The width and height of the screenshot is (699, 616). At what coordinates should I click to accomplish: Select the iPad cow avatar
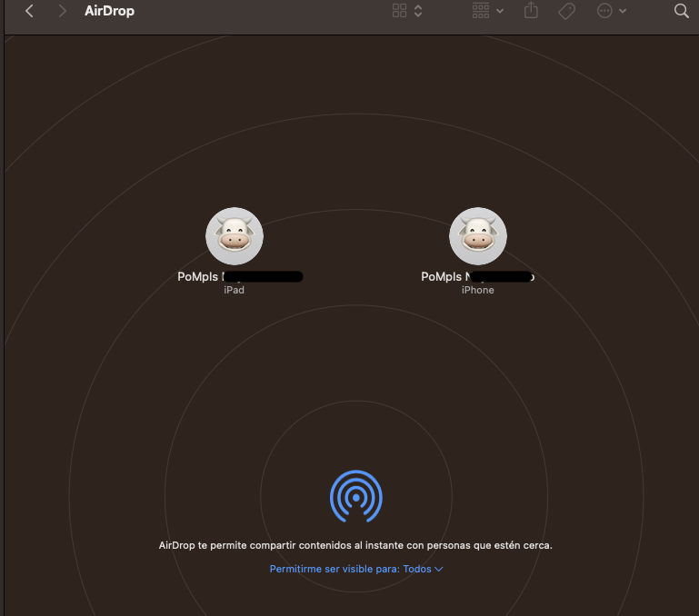click(235, 236)
